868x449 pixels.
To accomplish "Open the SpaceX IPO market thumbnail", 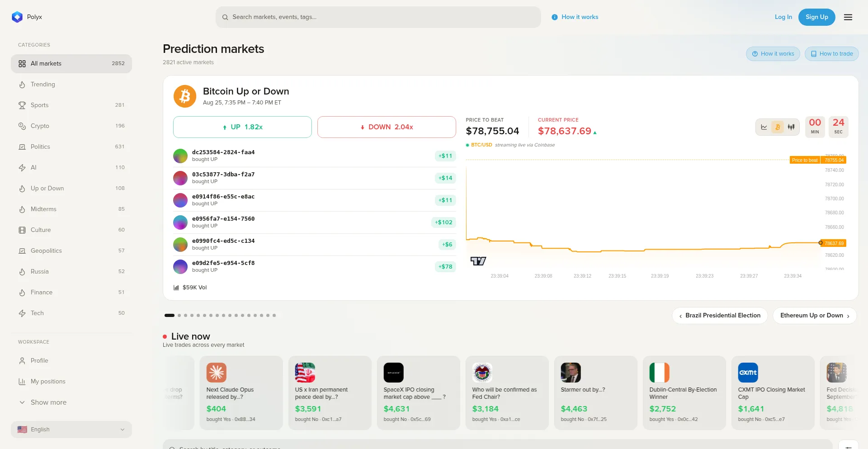I will pyautogui.click(x=394, y=373).
